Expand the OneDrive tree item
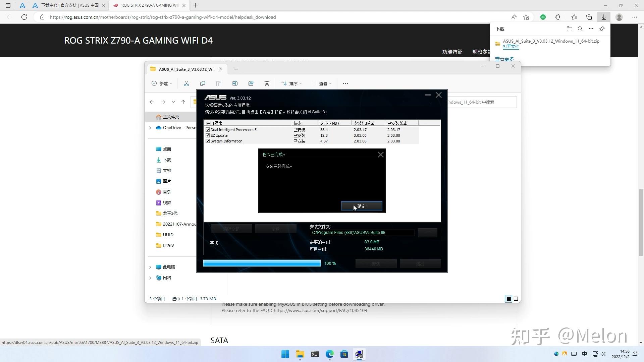 tap(150, 128)
